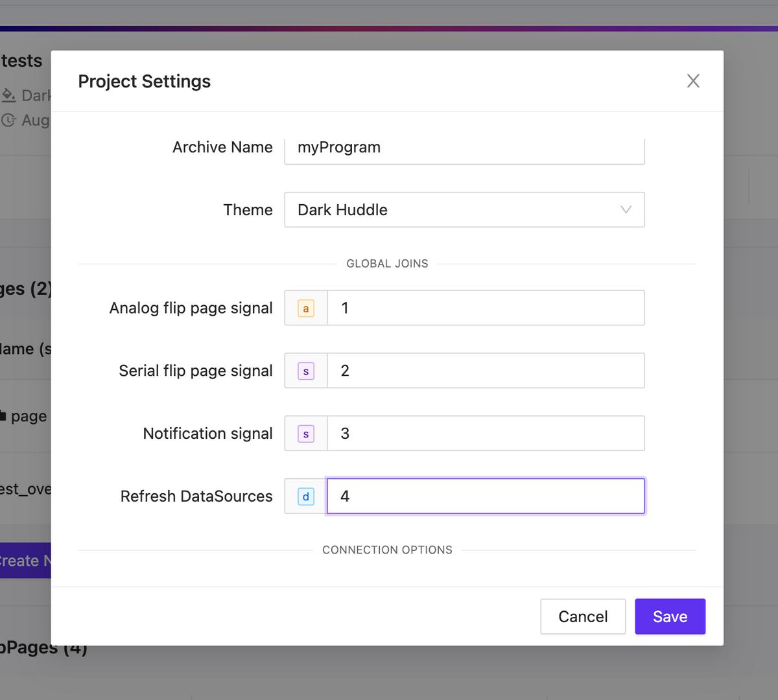Viewport: 778px width, 700px height.
Task: Select the serial type icon for Serial flip page signal
Action: point(305,370)
